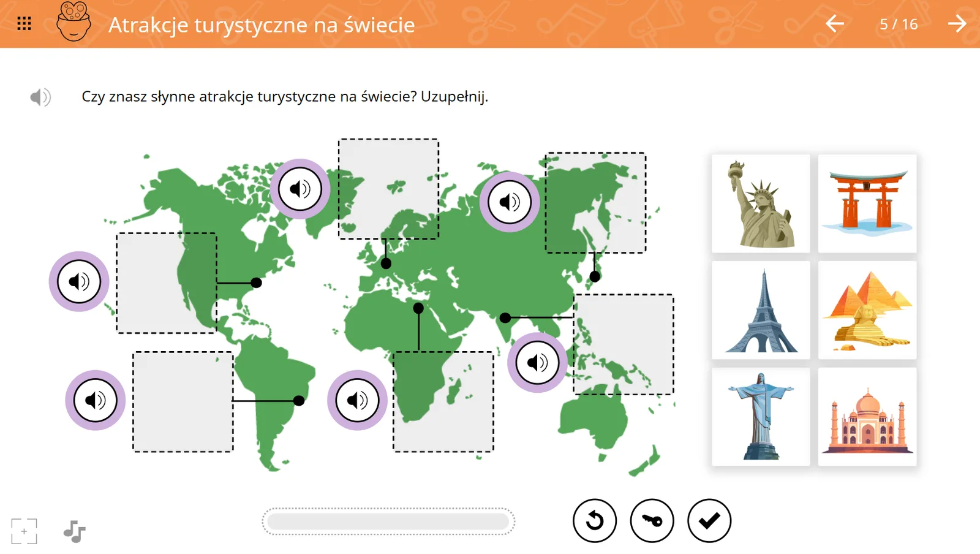Select the Statue of Liberty picture
The height and width of the screenshot is (554, 980).
click(761, 203)
